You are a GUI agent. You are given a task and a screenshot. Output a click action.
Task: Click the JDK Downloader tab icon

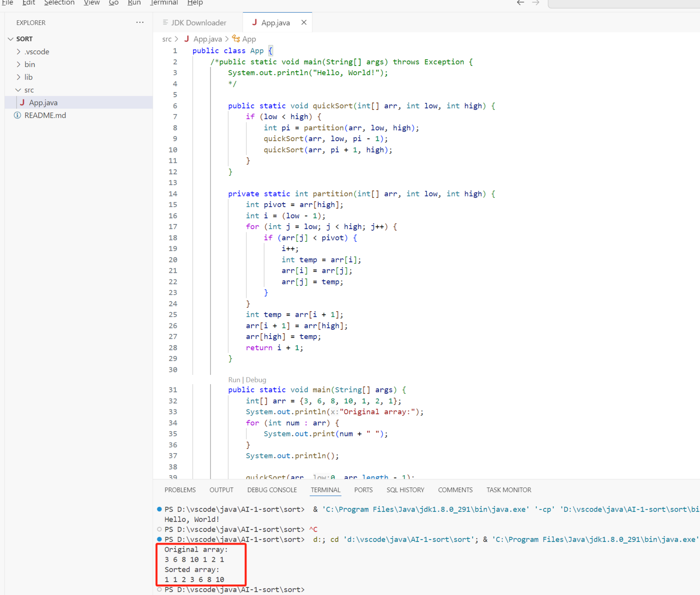point(165,22)
